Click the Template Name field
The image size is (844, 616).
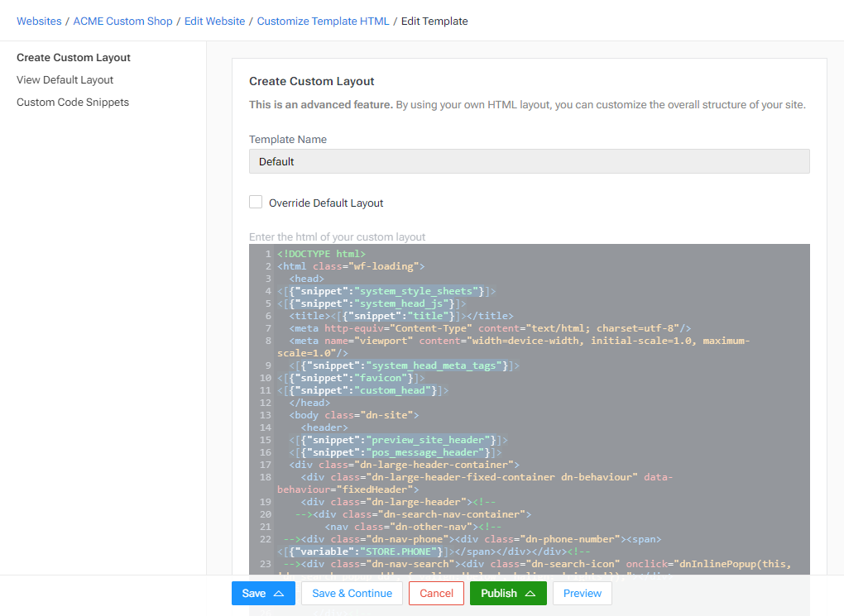point(529,161)
